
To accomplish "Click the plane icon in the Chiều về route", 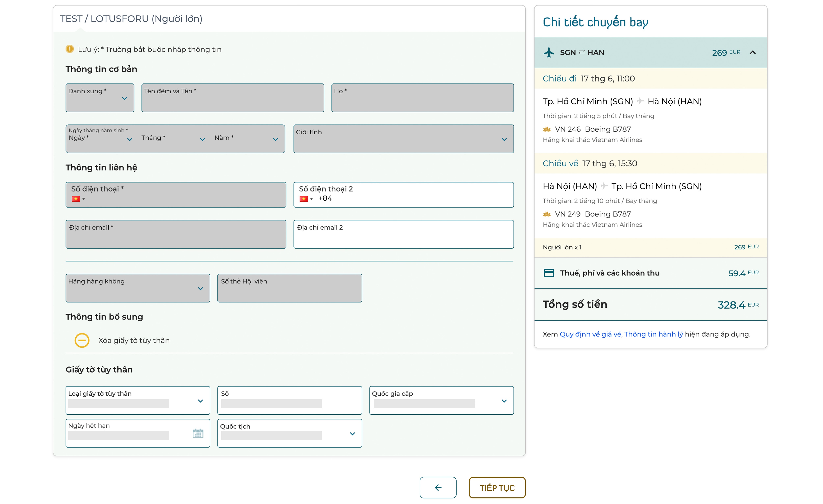I will (x=604, y=186).
